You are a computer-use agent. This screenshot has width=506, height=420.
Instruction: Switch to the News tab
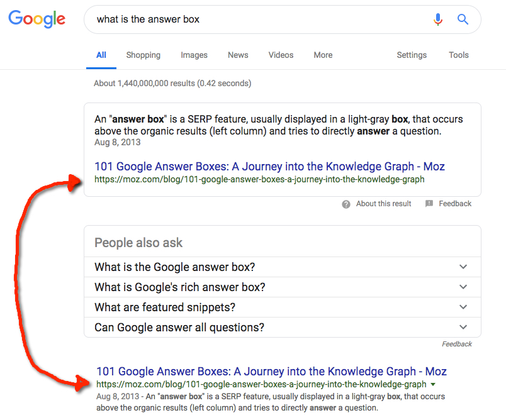pyautogui.click(x=238, y=55)
